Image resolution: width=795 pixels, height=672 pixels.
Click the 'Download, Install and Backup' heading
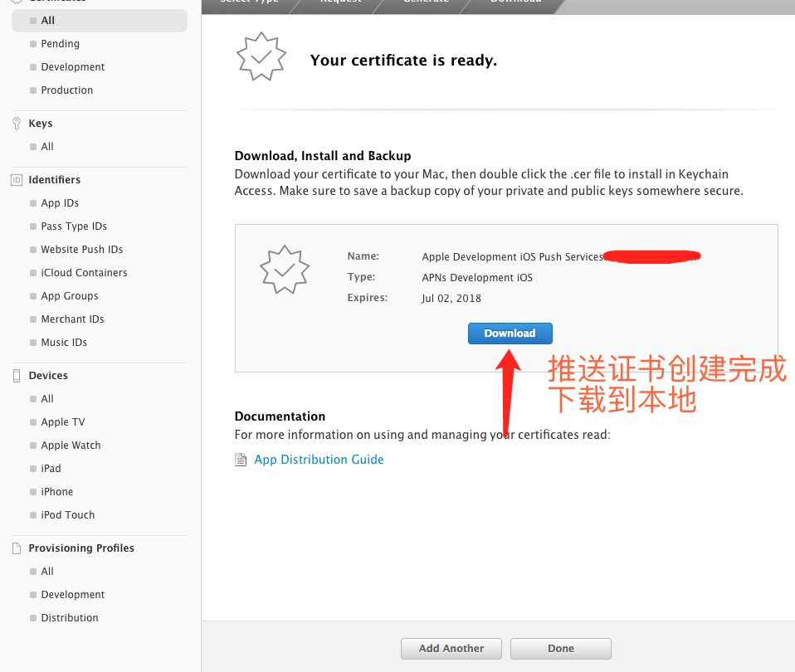click(x=323, y=156)
